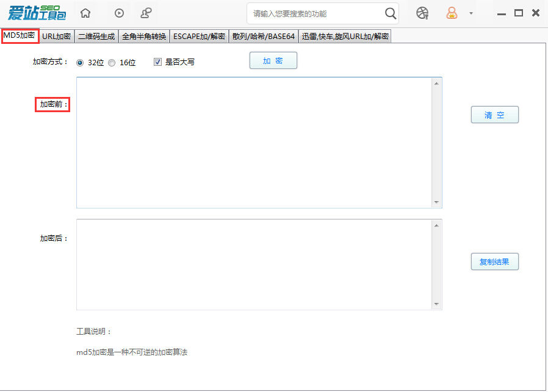The width and height of the screenshot is (548, 392).
Task: Select the 16位 radio button
Action: click(110, 62)
